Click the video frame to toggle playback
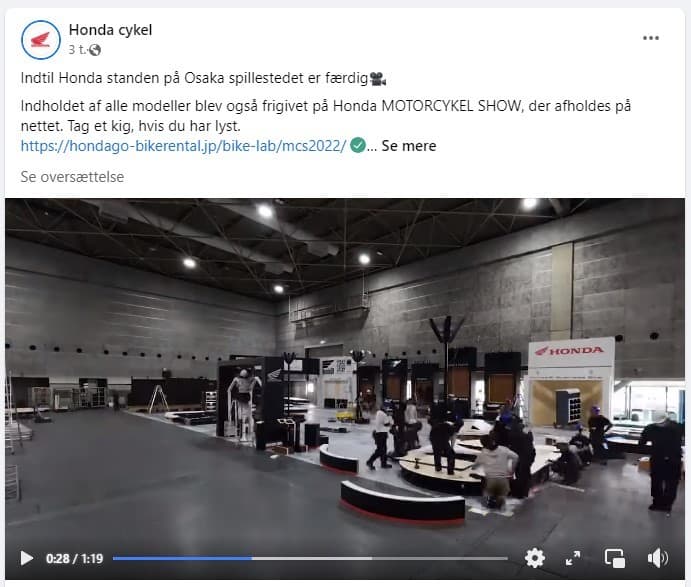 (345, 375)
